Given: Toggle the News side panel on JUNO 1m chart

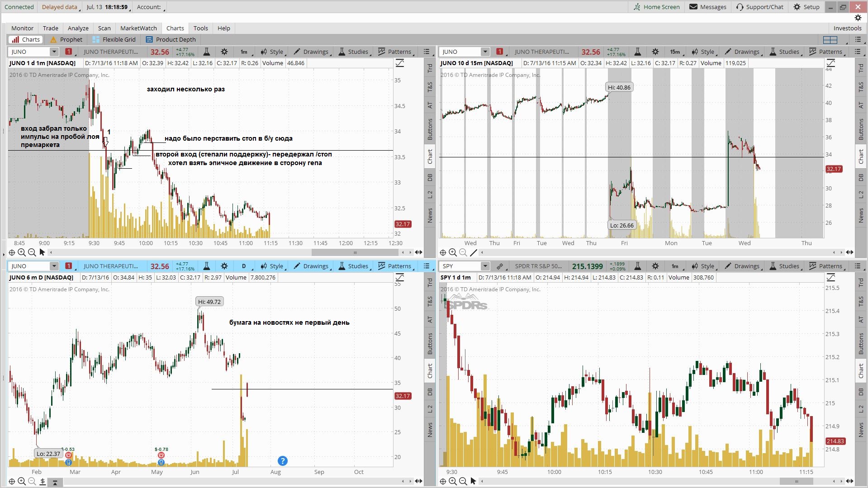Looking at the screenshot, I should click(430, 215).
